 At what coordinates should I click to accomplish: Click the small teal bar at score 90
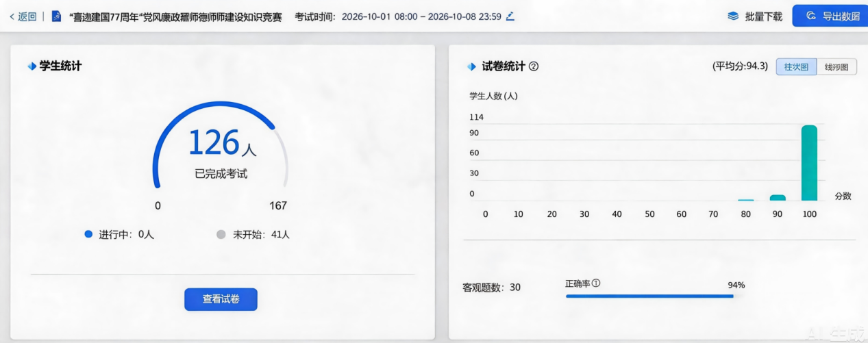(x=778, y=198)
